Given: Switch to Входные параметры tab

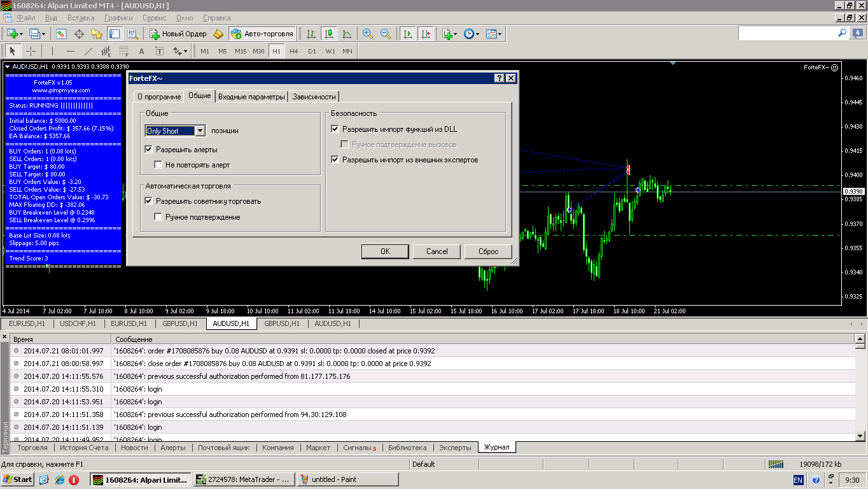Looking at the screenshot, I should tap(251, 97).
